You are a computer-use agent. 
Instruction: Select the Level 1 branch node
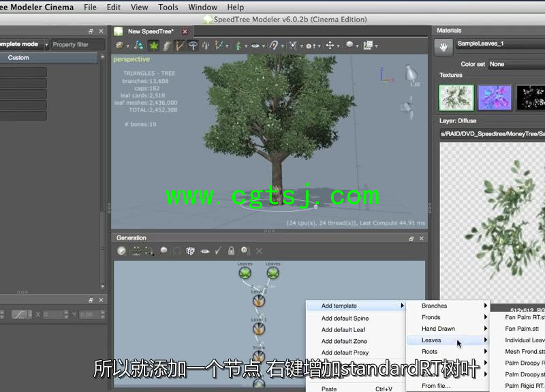(259, 329)
